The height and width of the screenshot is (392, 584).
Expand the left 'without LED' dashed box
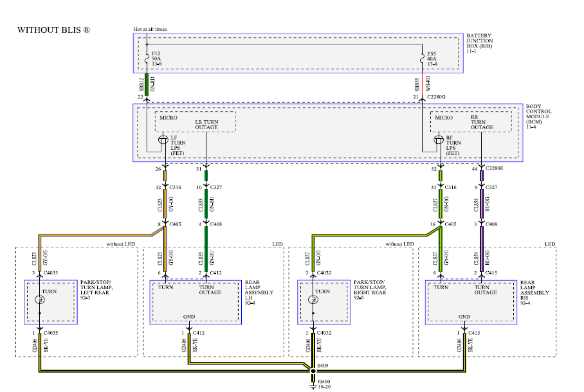coord(122,244)
